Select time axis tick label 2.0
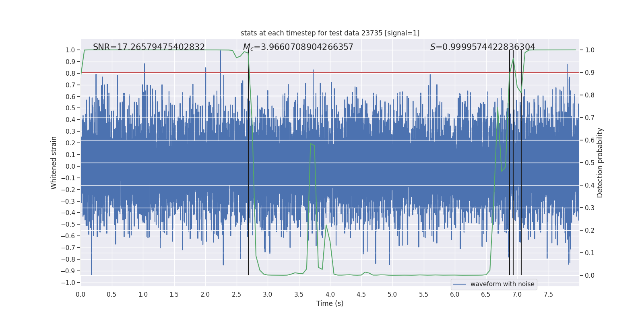Image resolution: width=644 pixels, height=322 pixels. 205,294
